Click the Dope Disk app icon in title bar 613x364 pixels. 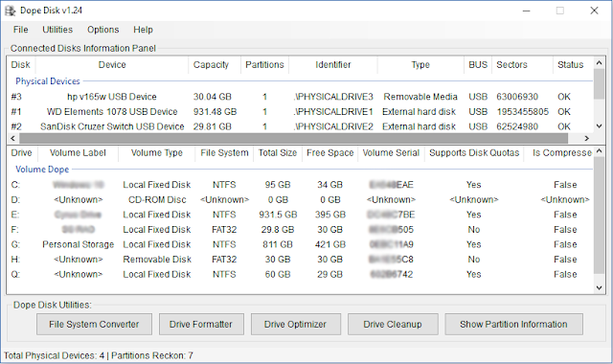click(10, 11)
